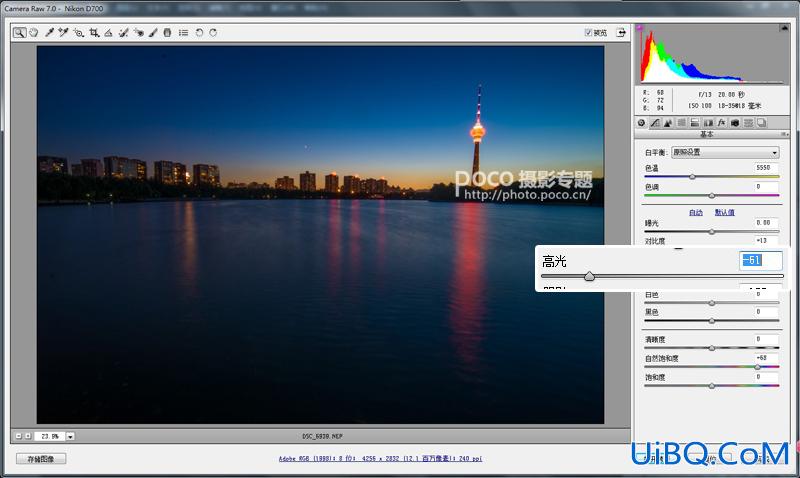Click the 白色 whites value field

pos(766,294)
